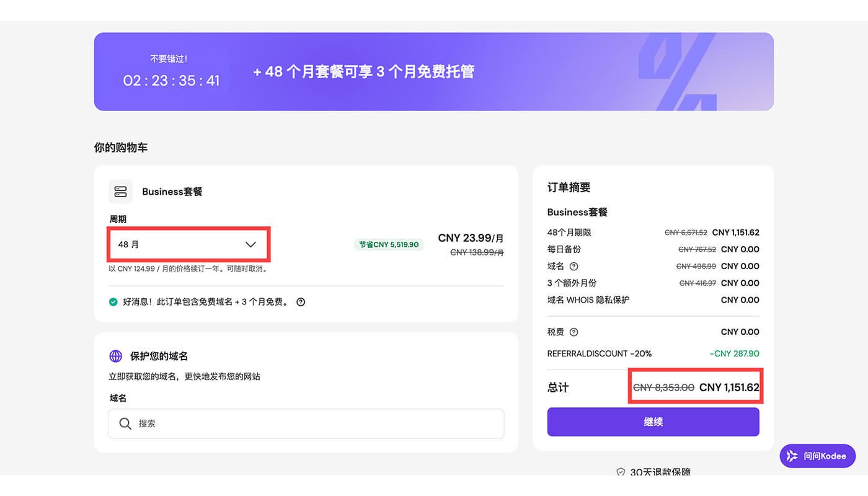Screen dimensions: 868x496
Task: Click the Business套餐 plan stack icon
Action: point(120,192)
